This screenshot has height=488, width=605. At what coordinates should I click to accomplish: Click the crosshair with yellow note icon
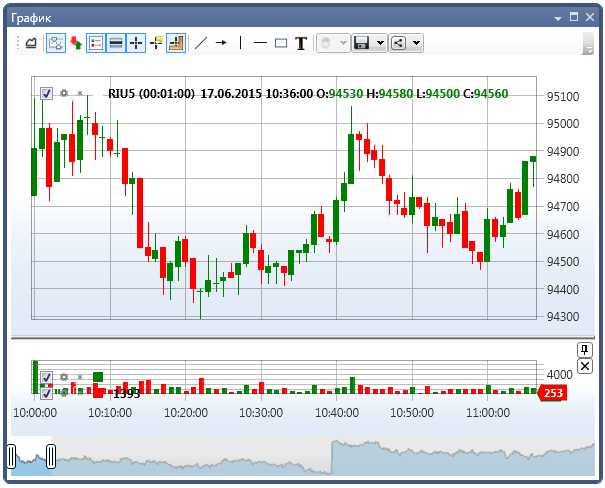[x=156, y=43]
